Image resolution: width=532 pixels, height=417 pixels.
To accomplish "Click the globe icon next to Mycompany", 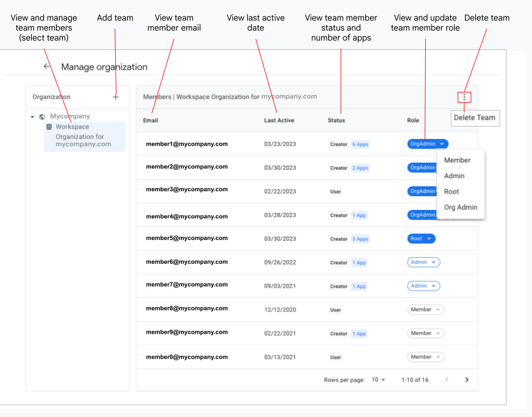I will click(x=42, y=117).
